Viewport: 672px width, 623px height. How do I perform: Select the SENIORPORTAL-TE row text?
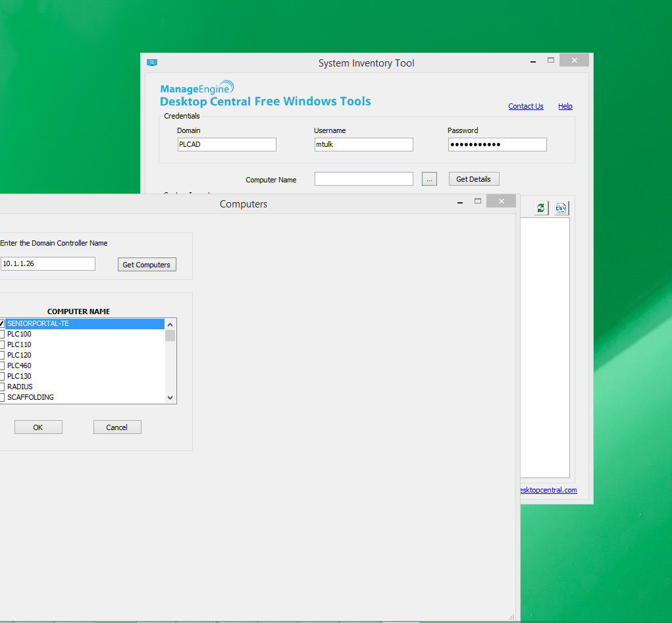pyautogui.click(x=38, y=324)
